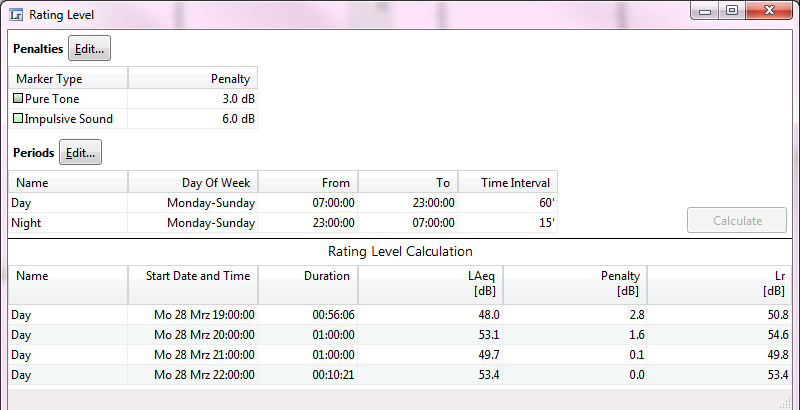Click the Impulsive Sound color marker
The height and width of the screenshot is (410, 800).
point(18,119)
